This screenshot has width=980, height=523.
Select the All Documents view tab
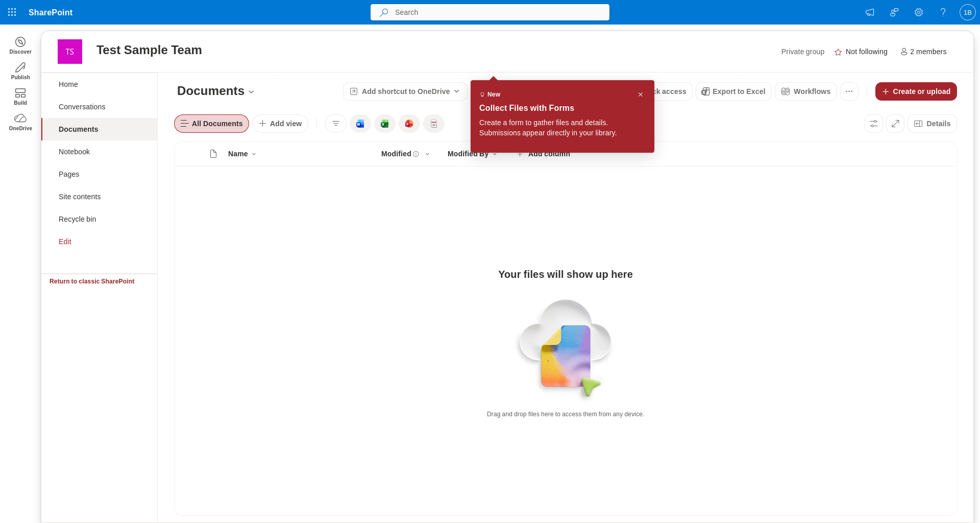point(211,124)
